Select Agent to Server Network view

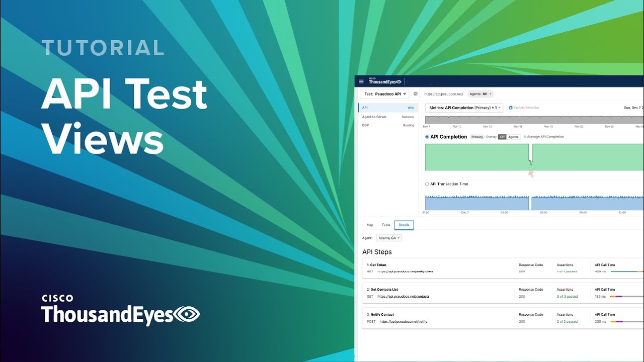(388, 117)
